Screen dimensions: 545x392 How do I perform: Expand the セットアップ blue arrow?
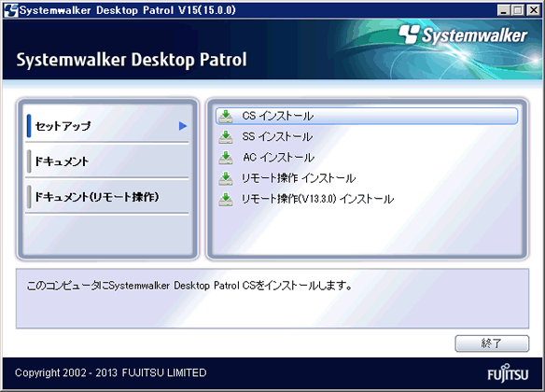coord(183,126)
